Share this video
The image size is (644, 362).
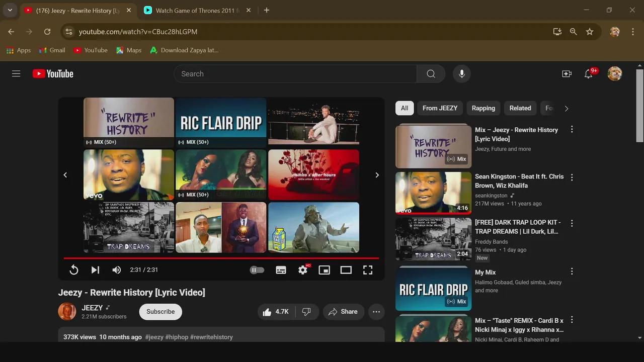343,312
